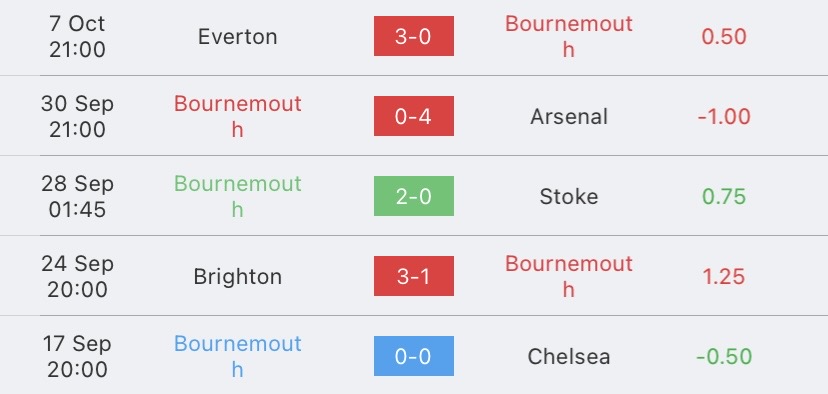Open the red 0-4 Arsenal score box
Screen dimensions: 828x394
coord(413,116)
